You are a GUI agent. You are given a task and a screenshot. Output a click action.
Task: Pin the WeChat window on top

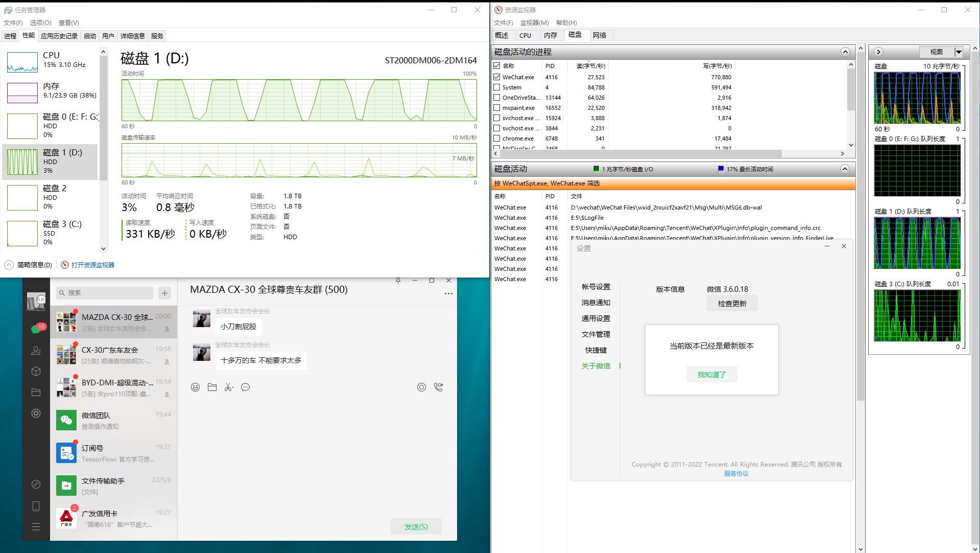(x=398, y=281)
